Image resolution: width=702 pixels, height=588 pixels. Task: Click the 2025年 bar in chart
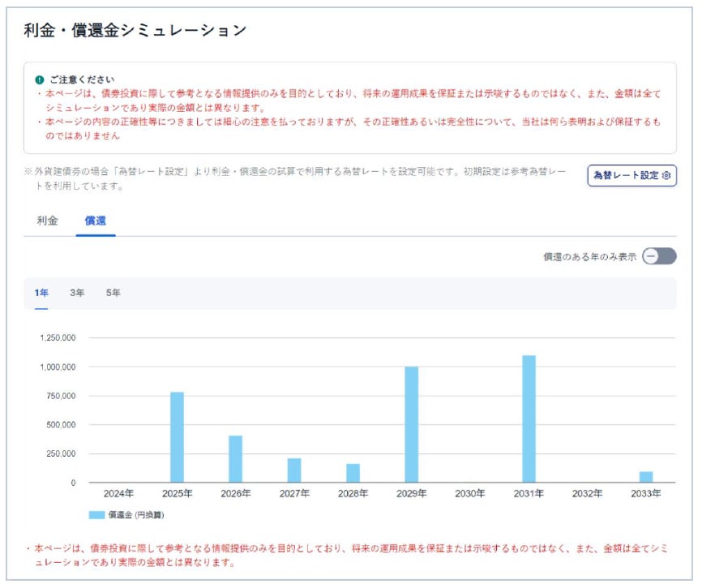(x=177, y=437)
